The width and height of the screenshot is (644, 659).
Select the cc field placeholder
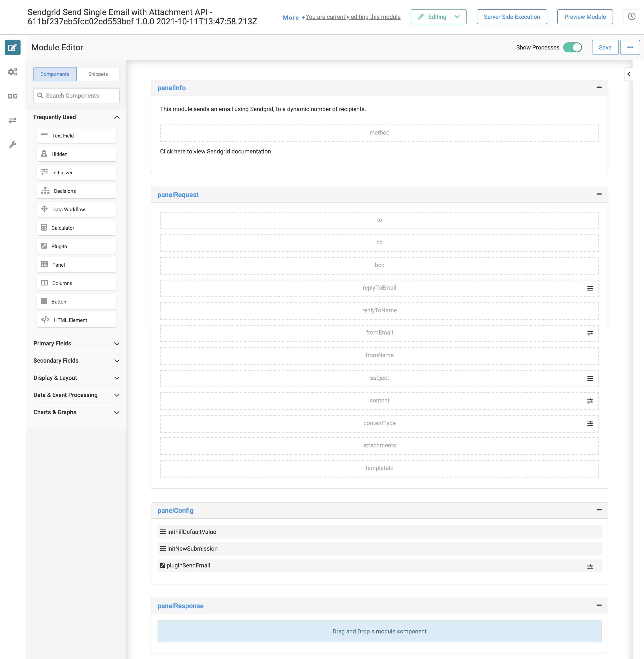379,243
